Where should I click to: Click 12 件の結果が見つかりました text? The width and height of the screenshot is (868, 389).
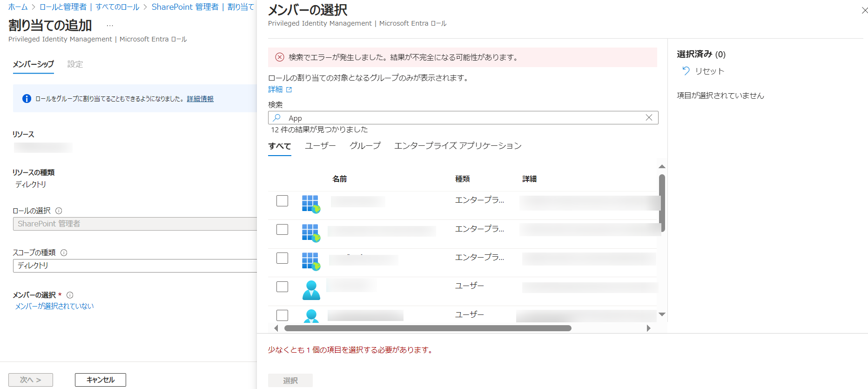click(319, 130)
